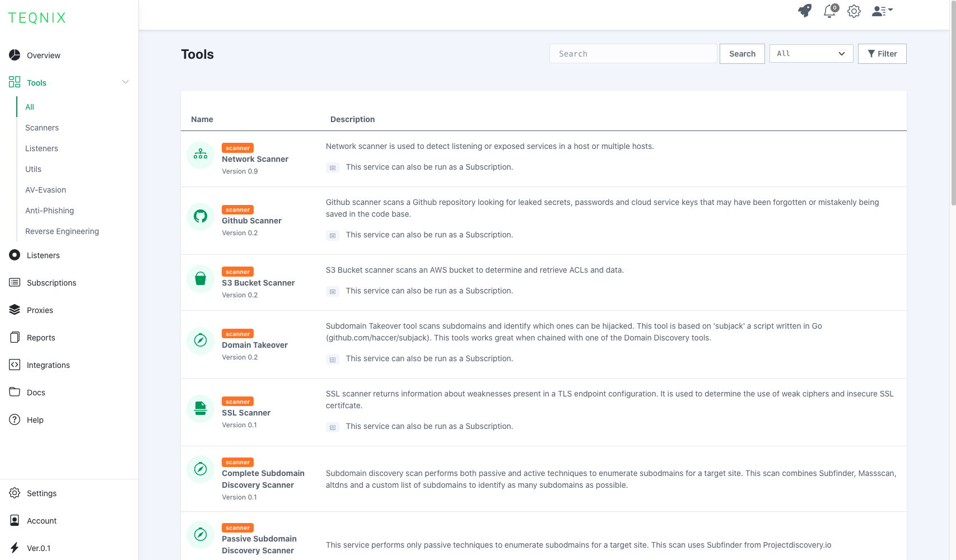The height and width of the screenshot is (560, 956).
Task: Select Scanners under Tools
Action: click(41, 127)
